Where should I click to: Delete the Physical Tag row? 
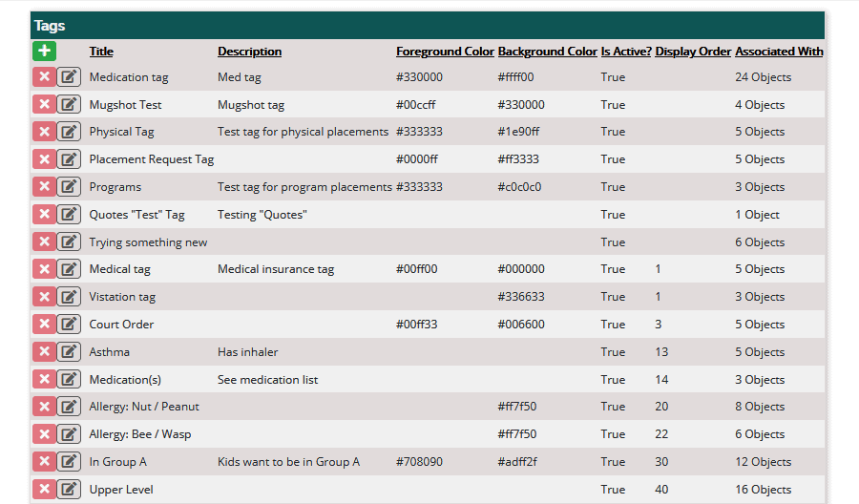44,132
